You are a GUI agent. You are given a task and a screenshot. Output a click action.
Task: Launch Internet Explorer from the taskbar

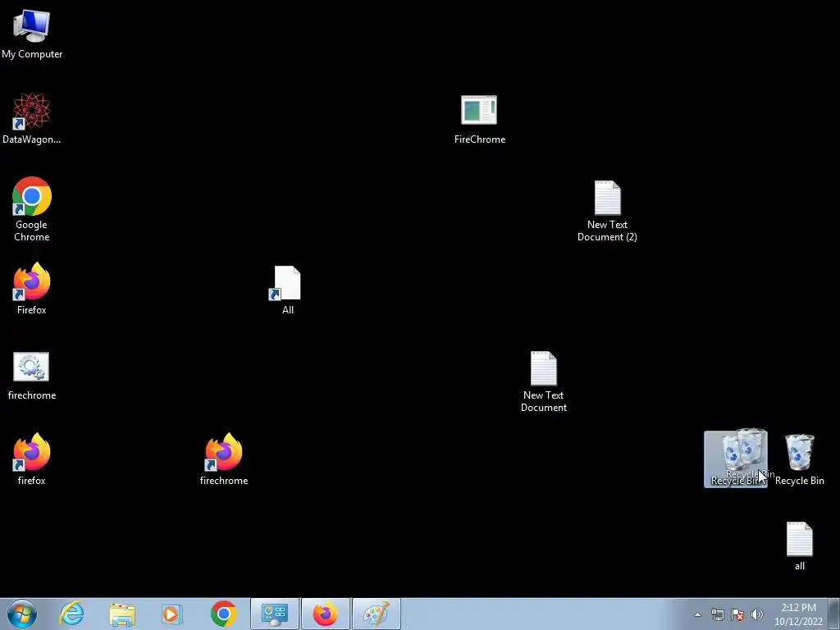point(72,614)
